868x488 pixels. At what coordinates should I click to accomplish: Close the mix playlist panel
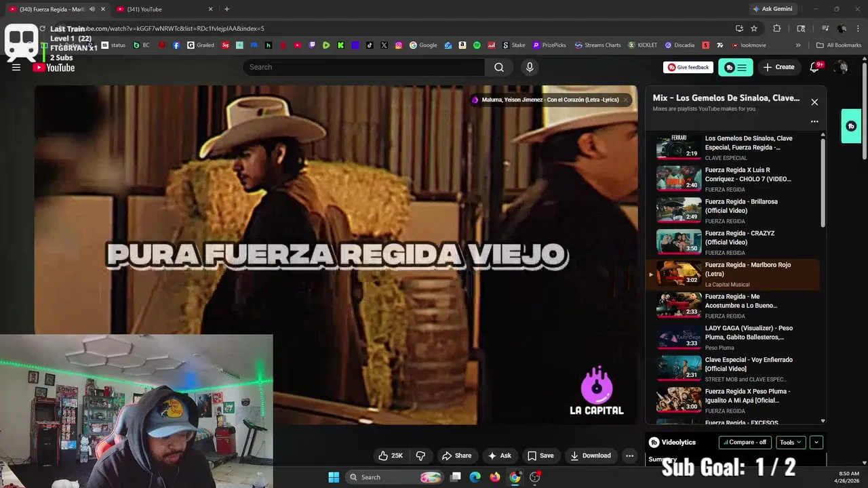click(814, 102)
